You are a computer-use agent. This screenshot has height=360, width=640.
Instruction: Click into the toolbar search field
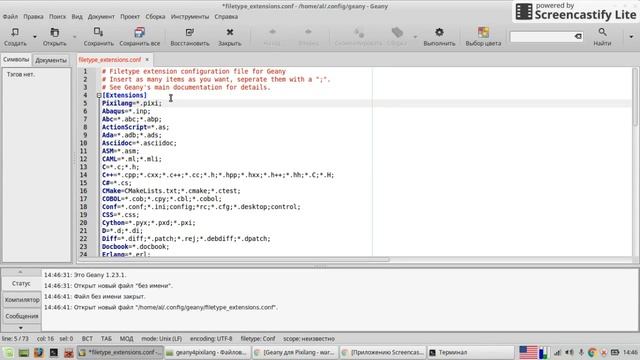[542, 37]
